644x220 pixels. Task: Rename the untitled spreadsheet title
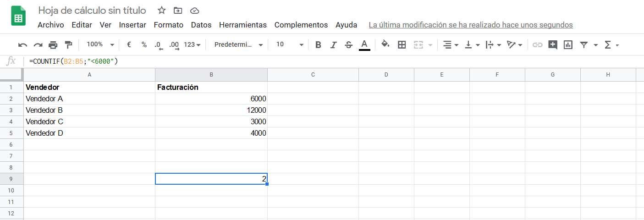92,11
